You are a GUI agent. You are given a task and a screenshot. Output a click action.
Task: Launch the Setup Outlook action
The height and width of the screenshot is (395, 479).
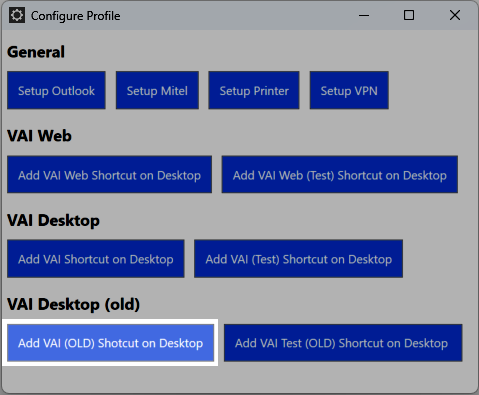point(56,90)
